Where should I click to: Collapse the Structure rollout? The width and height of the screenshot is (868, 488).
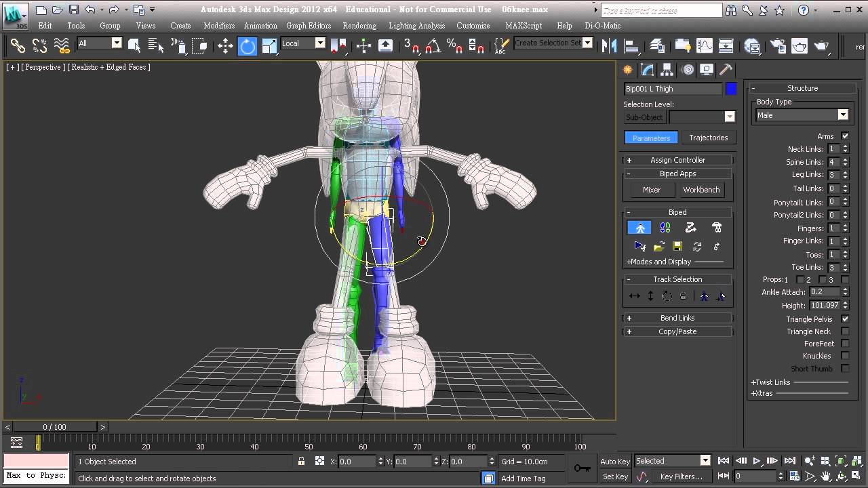[x=802, y=88]
